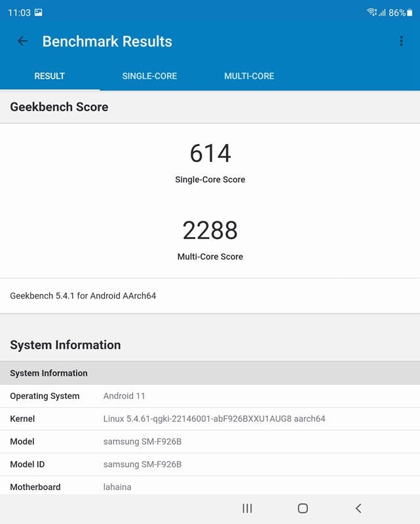The width and height of the screenshot is (420, 524).
Task: Tap the Android navigation back chevron
Action: click(358, 508)
